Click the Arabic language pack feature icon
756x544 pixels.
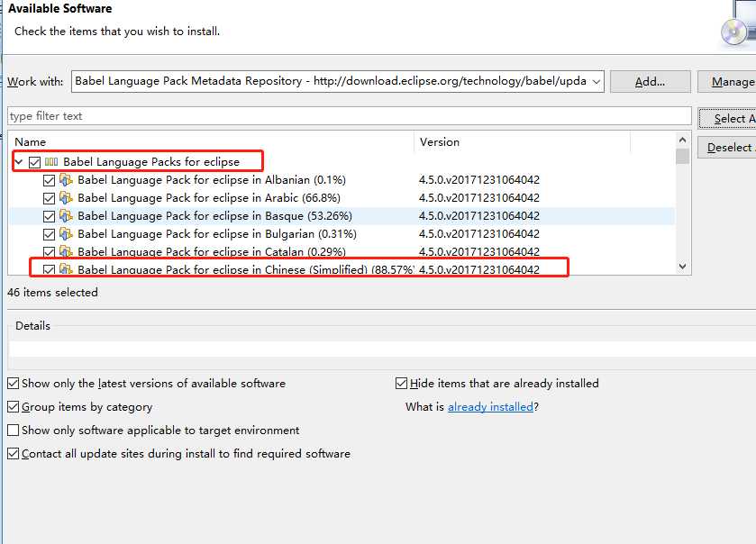tap(66, 198)
